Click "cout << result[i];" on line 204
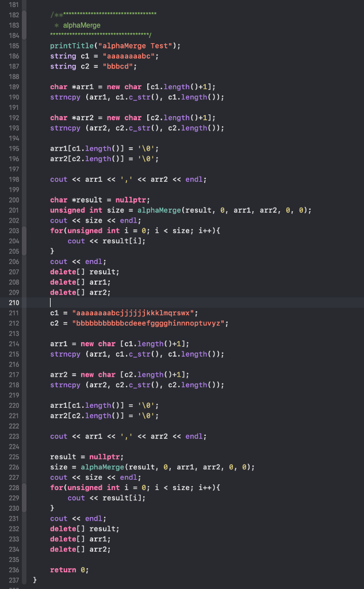The image size is (364, 589). click(107, 241)
